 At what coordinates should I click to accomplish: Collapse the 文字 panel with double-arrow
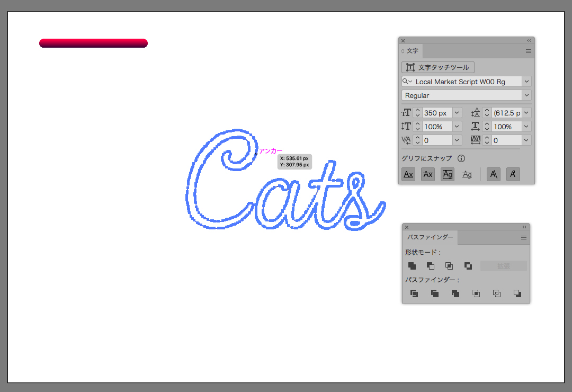point(529,41)
